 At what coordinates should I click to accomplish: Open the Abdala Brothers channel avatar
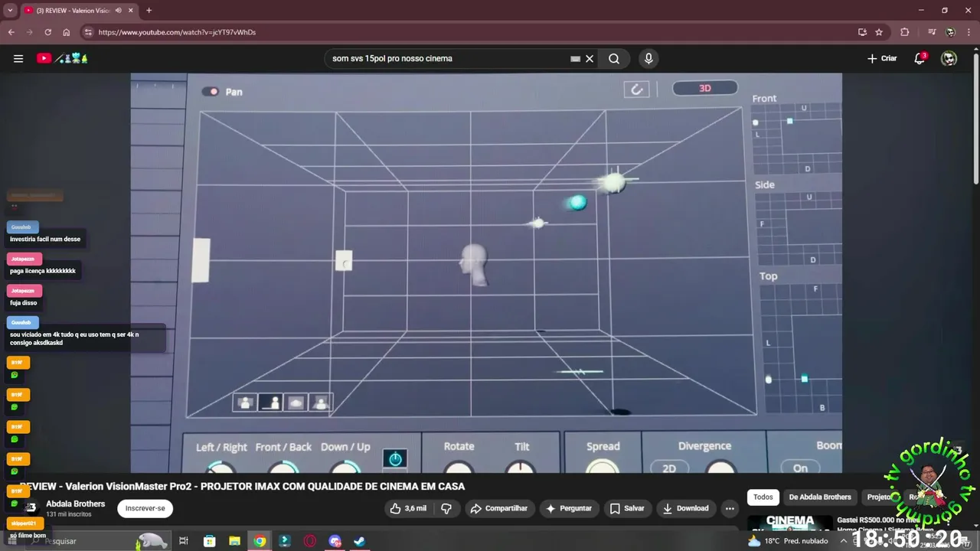pos(31,507)
